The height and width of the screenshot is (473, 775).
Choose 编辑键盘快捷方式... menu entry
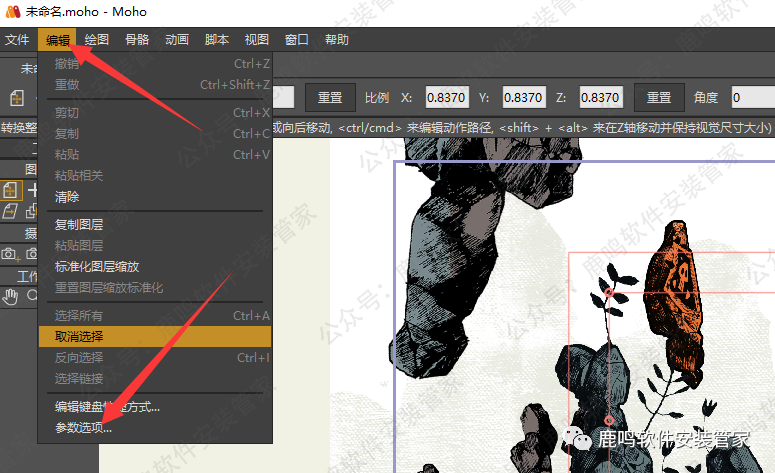(x=107, y=407)
